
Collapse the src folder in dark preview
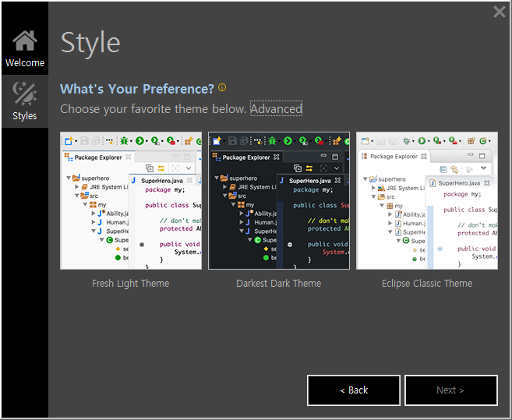(224, 196)
